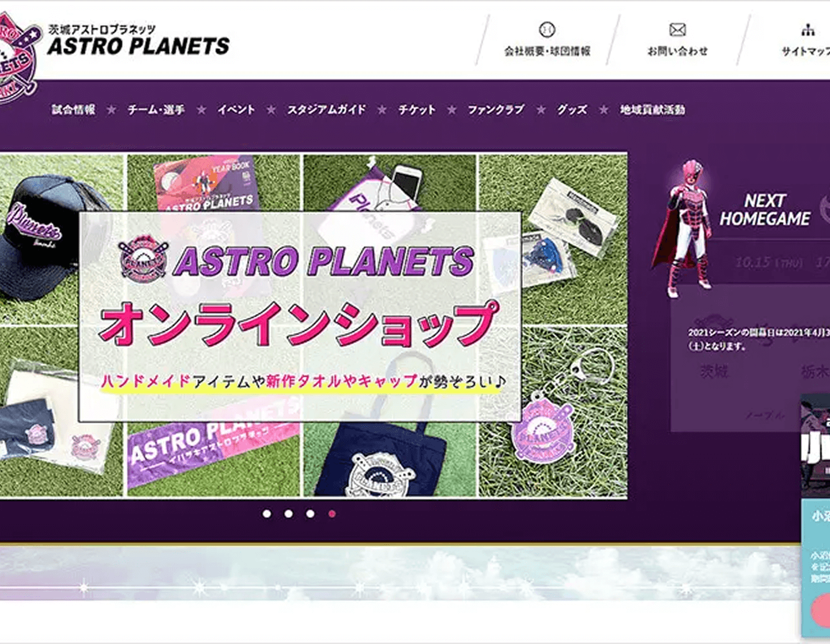The height and width of the screenshot is (644, 830).
Task: Open the 地域貢献活動 menu item
Action: point(652,109)
